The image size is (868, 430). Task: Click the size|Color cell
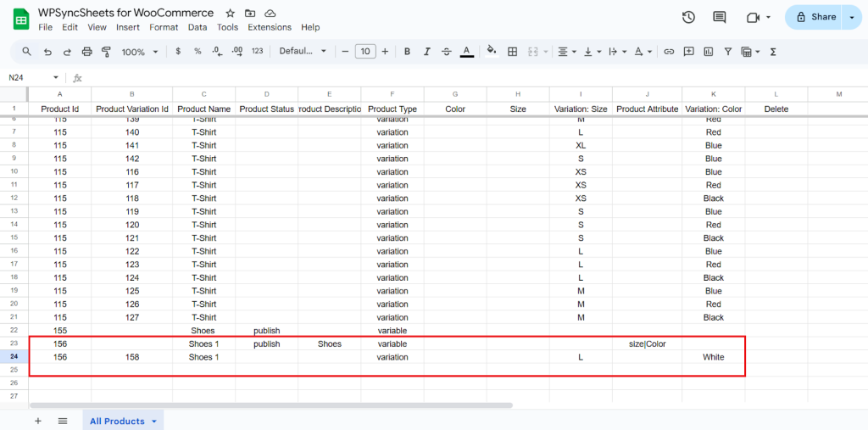pos(647,343)
